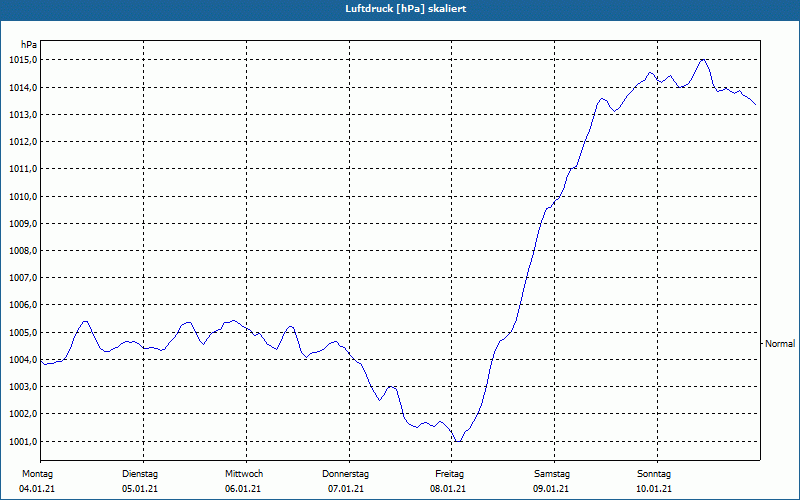The height and width of the screenshot is (500, 800).
Task: Click the 1006,0 axis value
Action: pos(23,305)
